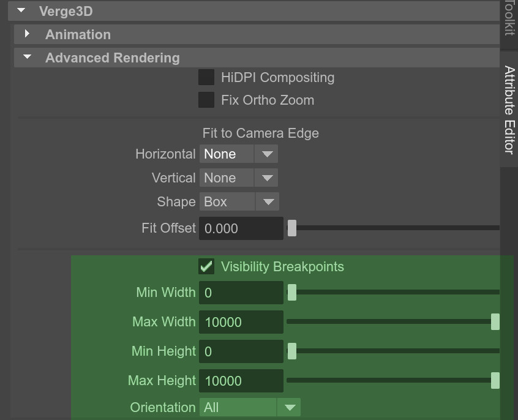Switch to the Attribute Editor side tab
Viewport: 518px width, 420px height.
pos(509,109)
